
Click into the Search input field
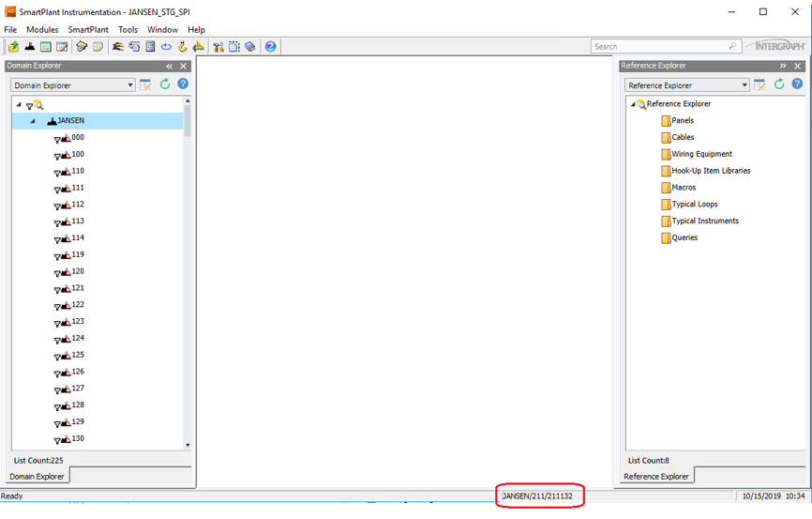coord(656,46)
